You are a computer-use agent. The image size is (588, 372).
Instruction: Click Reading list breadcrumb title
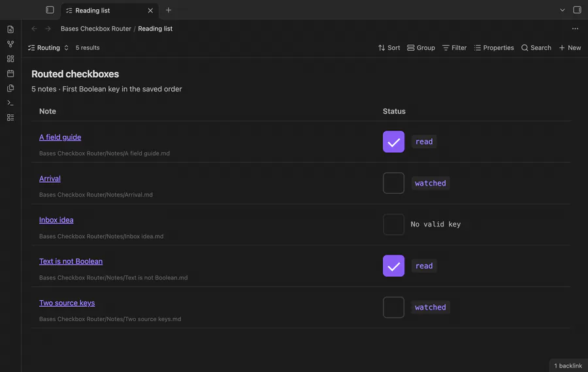(155, 29)
